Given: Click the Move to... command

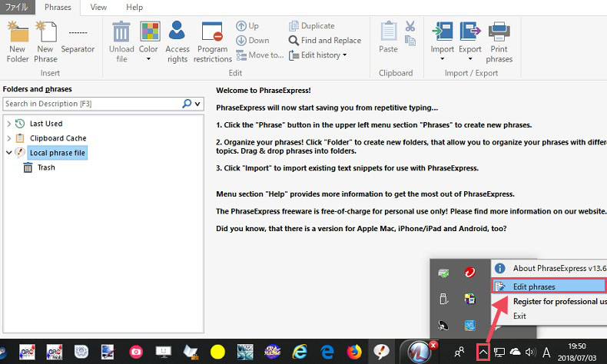Looking at the screenshot, I should [260, 55].
